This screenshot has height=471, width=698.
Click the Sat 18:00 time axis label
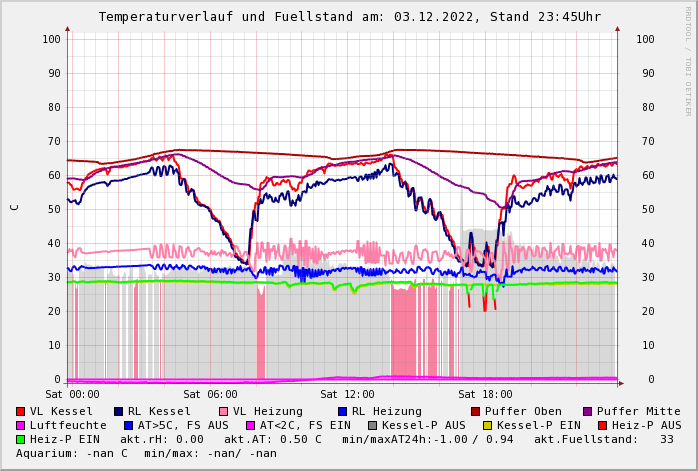[485, 394]
